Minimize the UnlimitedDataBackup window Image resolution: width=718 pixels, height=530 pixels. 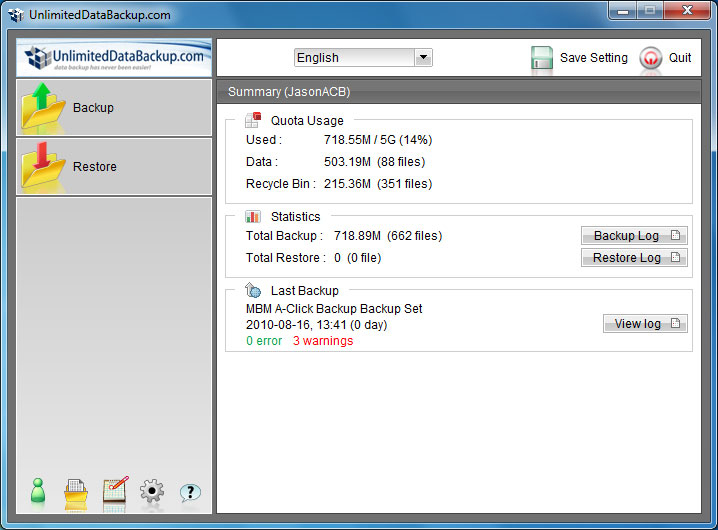coord(623,11)
